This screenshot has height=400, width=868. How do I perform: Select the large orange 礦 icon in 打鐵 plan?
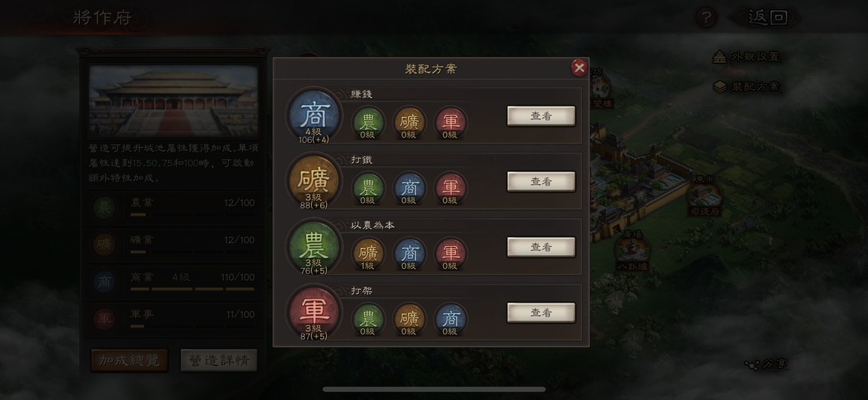coord(314,180)
